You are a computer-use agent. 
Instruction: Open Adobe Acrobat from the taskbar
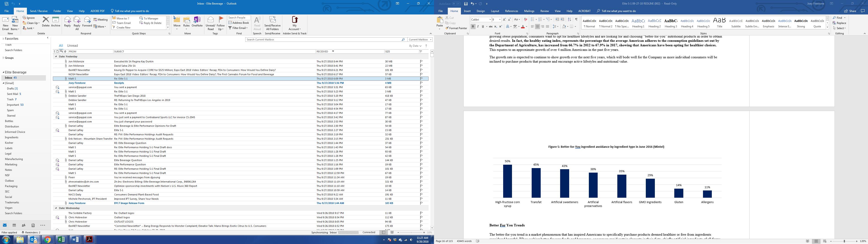(x=89, y=239)
